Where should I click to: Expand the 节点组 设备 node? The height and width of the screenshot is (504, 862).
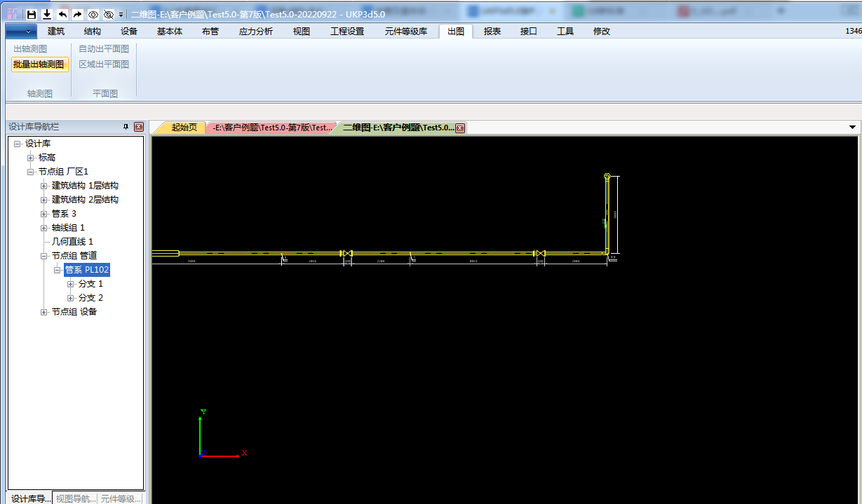pos(43,312)
